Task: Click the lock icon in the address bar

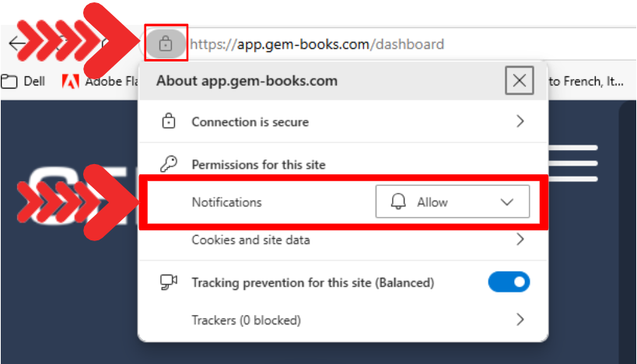Action: click(x=165, y=44)
